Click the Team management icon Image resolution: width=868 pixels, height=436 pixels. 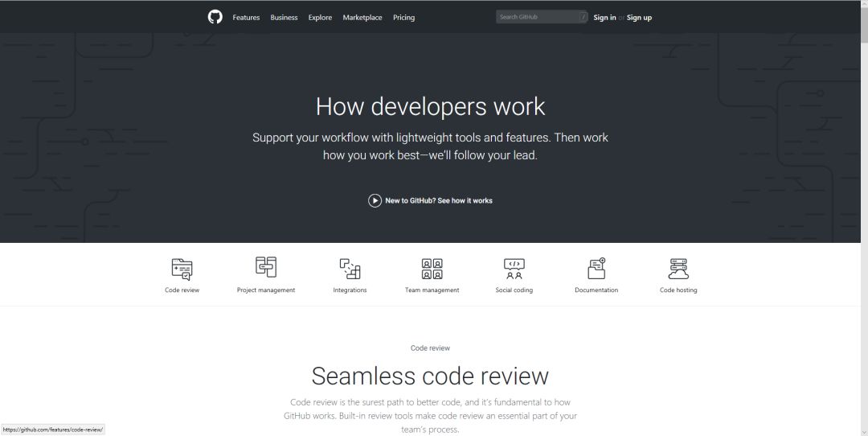[x=432, y=269]
